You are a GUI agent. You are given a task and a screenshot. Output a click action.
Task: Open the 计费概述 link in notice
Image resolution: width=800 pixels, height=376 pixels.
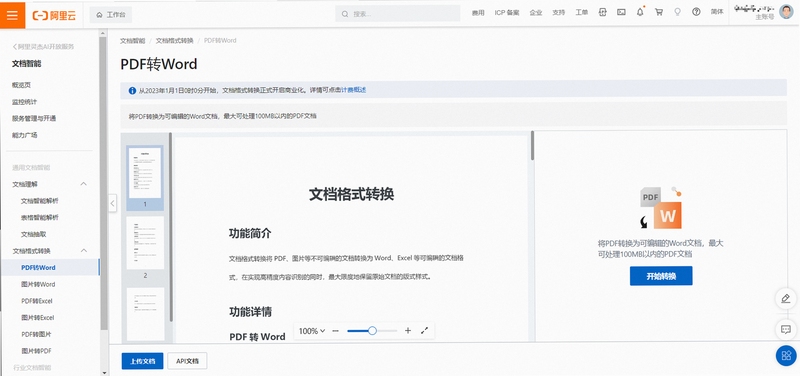[353, 90]
